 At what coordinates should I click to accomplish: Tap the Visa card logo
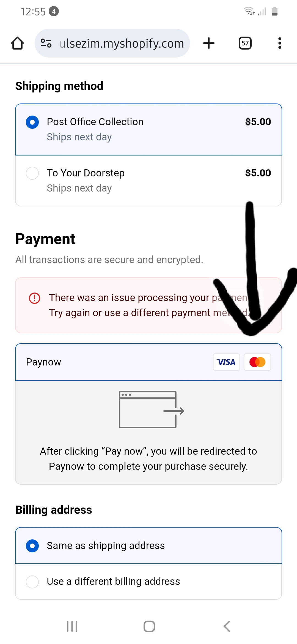(226, 362)
